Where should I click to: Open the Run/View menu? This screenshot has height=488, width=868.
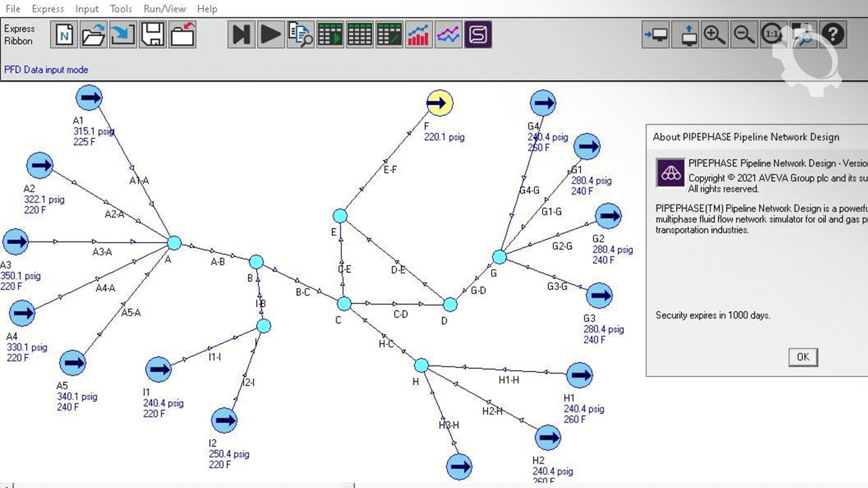pyautogui.click(x=164, y=9)
